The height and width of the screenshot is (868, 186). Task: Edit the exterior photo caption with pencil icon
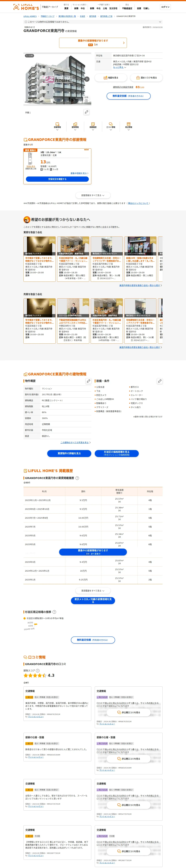(86, 112)
